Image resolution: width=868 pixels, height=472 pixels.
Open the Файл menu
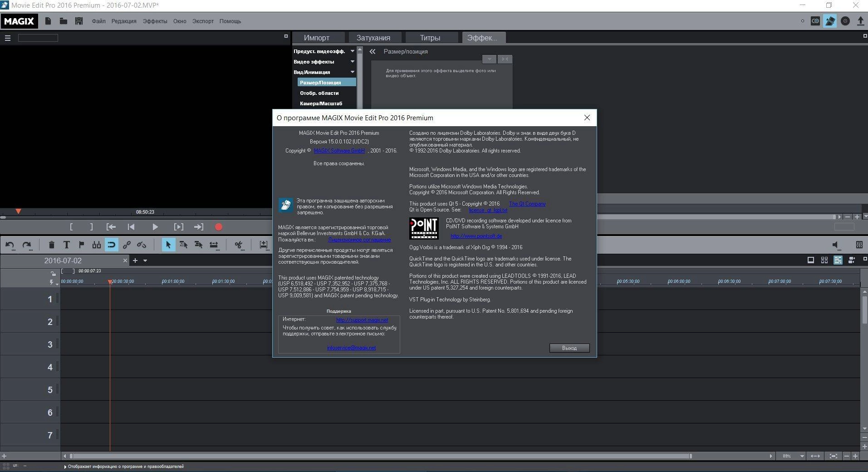(x=98, y=21)
